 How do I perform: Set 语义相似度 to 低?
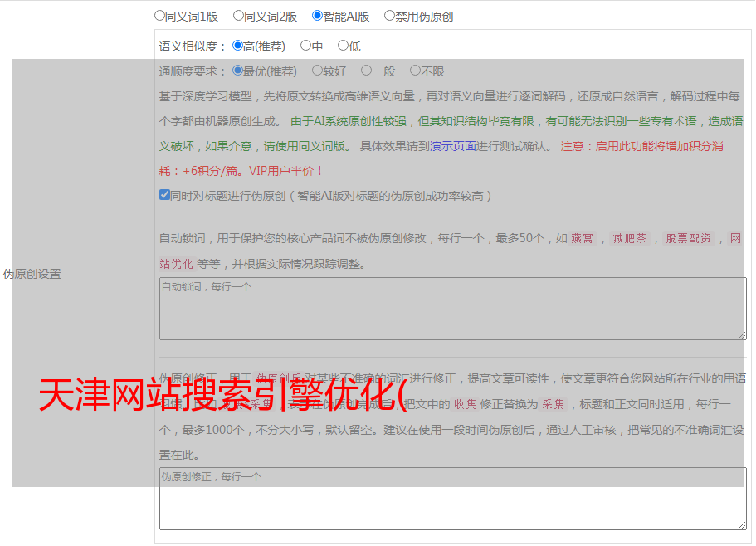pos(343,46)
